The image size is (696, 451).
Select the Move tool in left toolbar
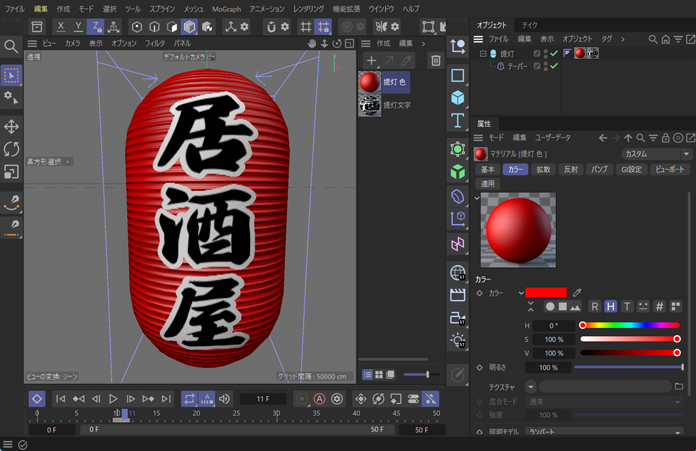(x=12, y=127)
